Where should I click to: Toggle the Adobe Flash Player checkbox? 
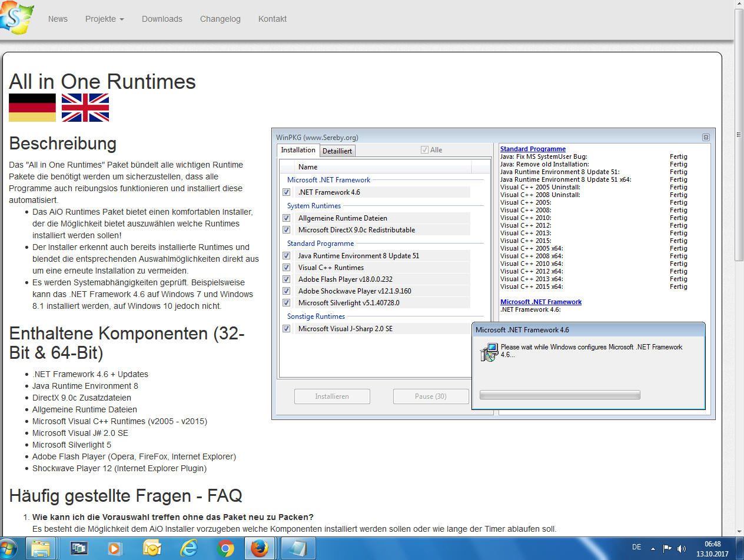click(x=287, y=279)
